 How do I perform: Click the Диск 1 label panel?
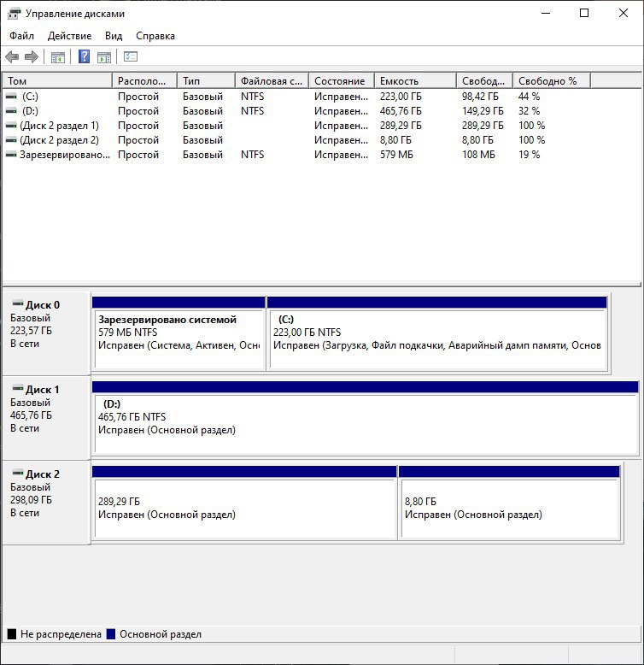pyautogui.click(x=46, y=418)
